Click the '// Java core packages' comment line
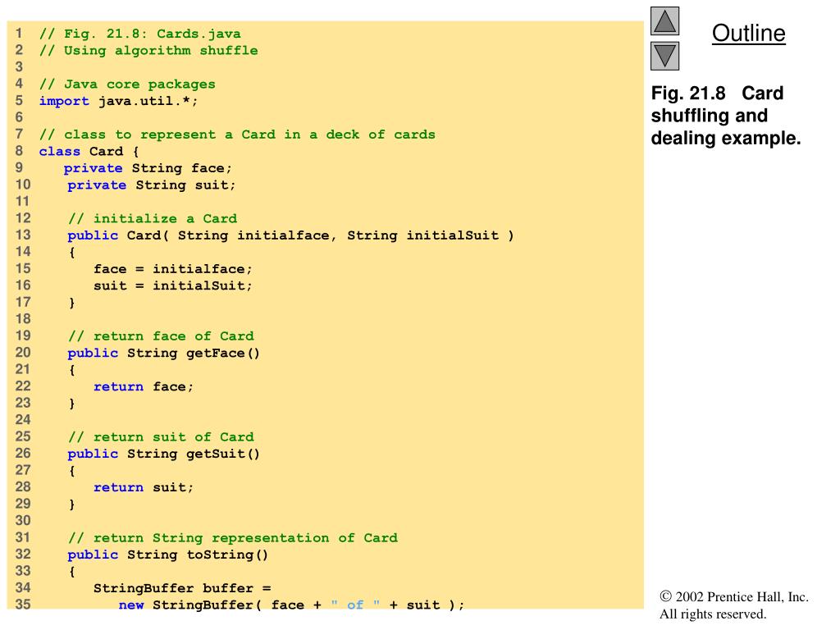Screen dimensions: 840x630 coord(127,84)
